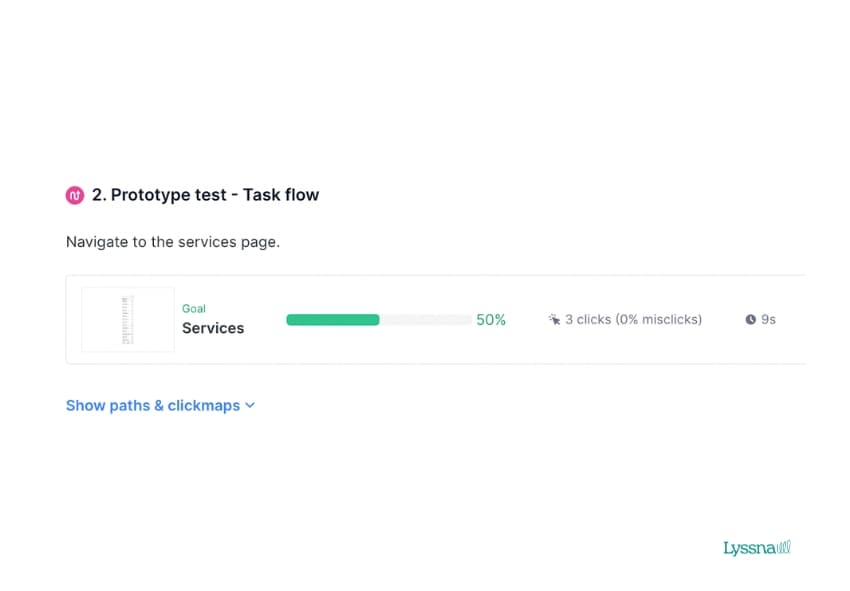The width and height of the screenshot is (850, 591).
Task: Click the sprout glyph in the Lyssna logo
Action: tap(783, 547)
